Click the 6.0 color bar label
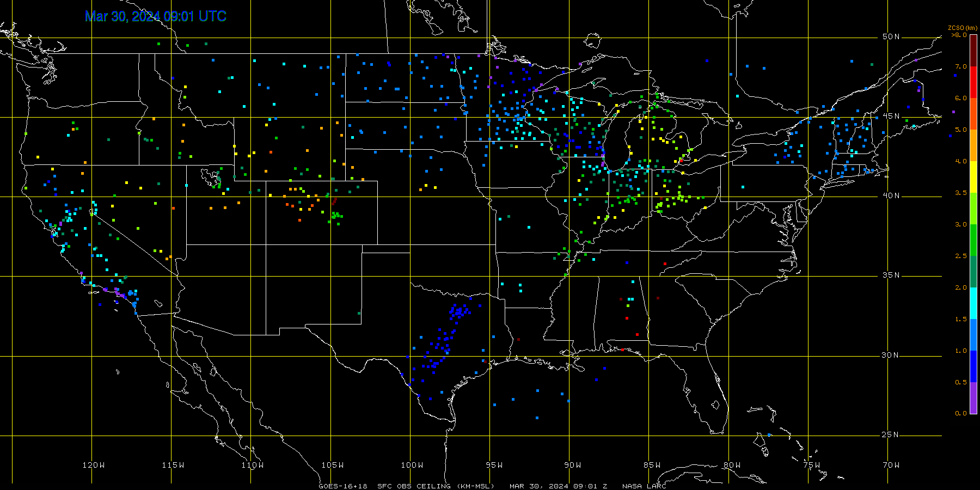Screen dimensions: 980x490 pyautogui.click(x=961, y=98)
